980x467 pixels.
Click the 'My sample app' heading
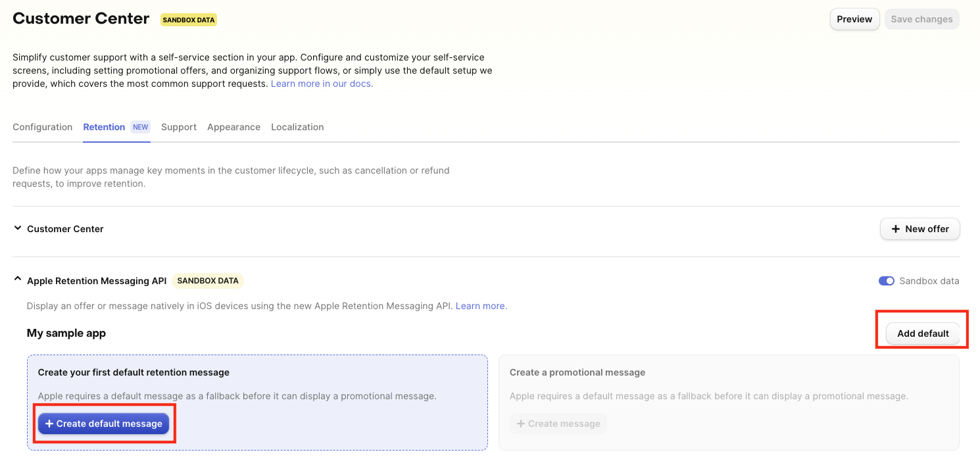(66, 333)
